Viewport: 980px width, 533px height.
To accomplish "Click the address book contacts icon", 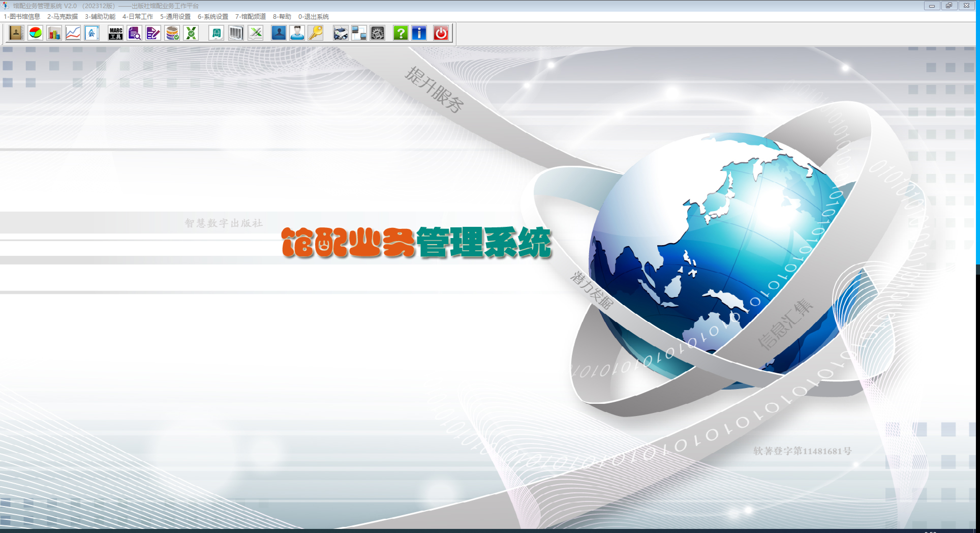I will click(x=16, y=33).
